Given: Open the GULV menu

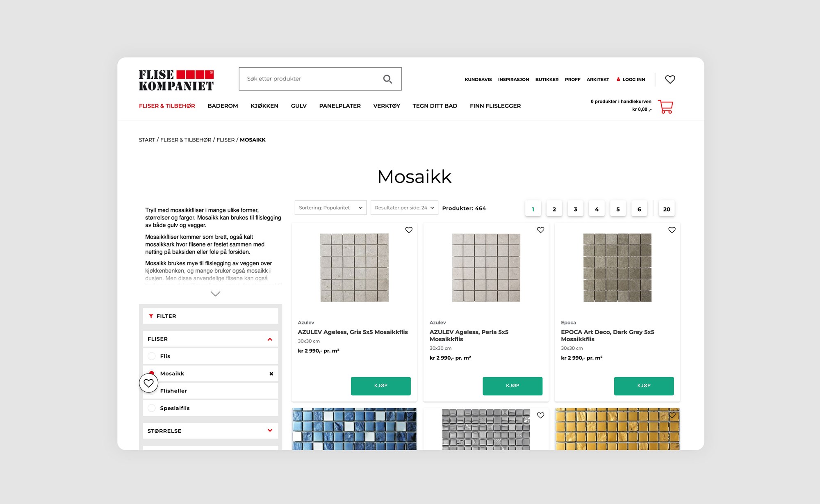Looking at the screenshot, I should coord(299,106).
